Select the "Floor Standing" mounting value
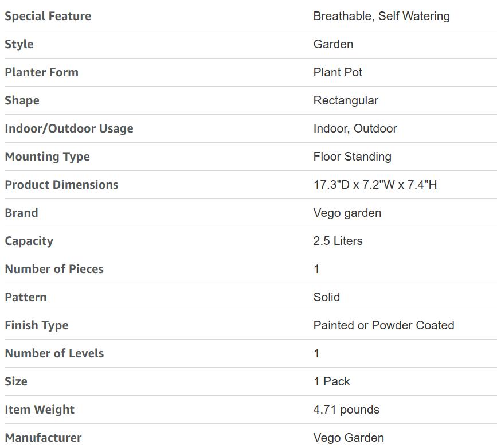This screenshot has width=497, height=448. pos(352,157)
